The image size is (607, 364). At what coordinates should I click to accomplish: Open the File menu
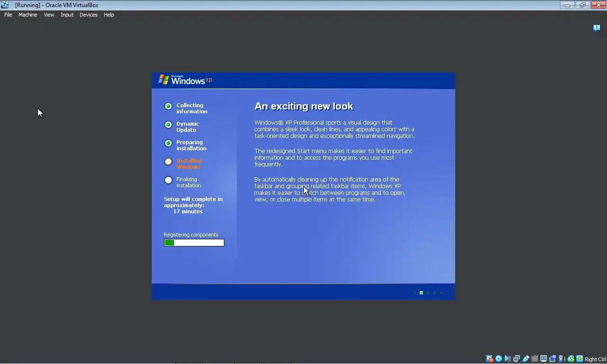(x=8, y=15)
